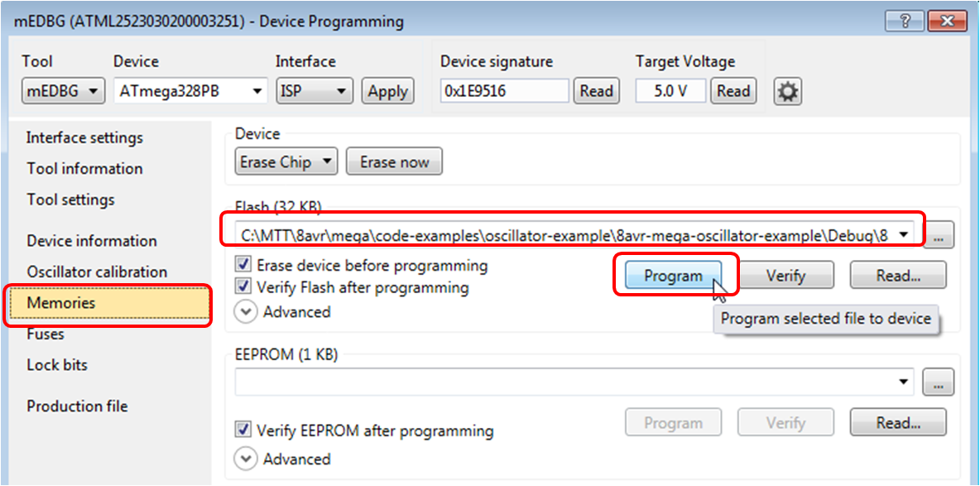Screen dimensions: 980x486
Task: Open the Interface dropdown showing ISP
Action: [314, 91]
